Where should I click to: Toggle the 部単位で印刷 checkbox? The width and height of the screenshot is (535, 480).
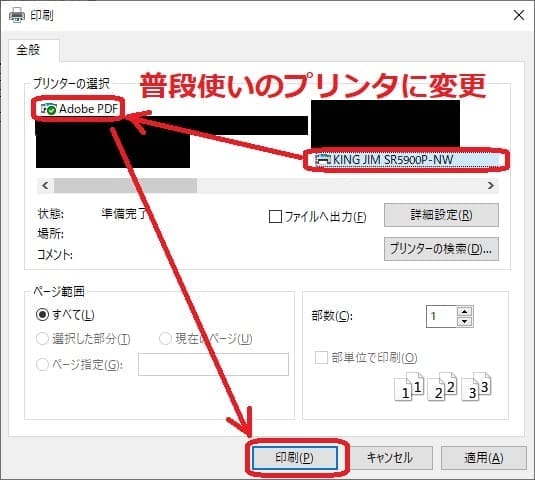321,358
